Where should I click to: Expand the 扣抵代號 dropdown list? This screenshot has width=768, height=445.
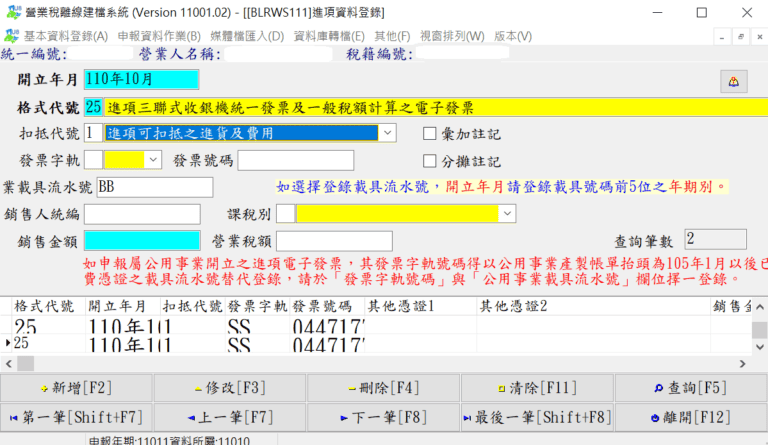[x=387, y=133]
